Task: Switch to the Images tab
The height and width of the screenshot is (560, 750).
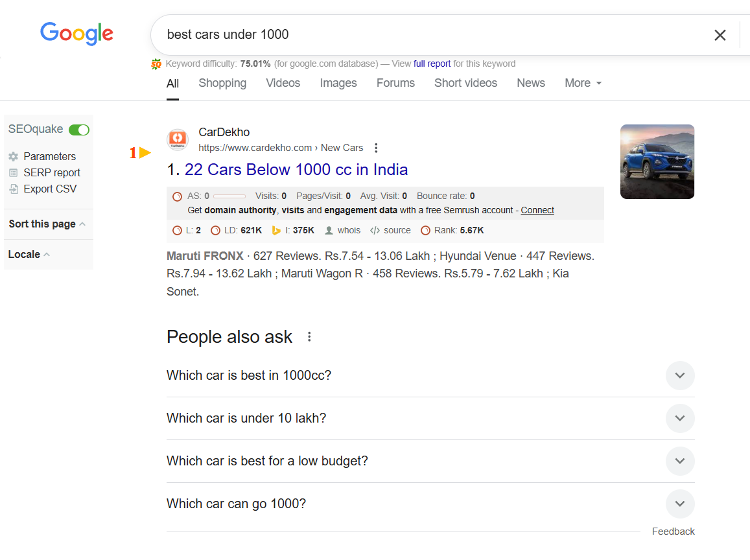Action: tap(338, 83)
